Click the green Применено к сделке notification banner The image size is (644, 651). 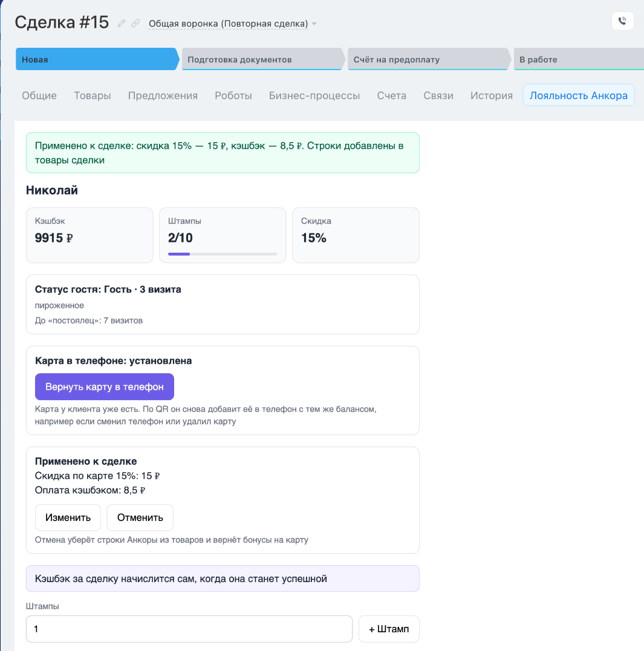point(223,153)
